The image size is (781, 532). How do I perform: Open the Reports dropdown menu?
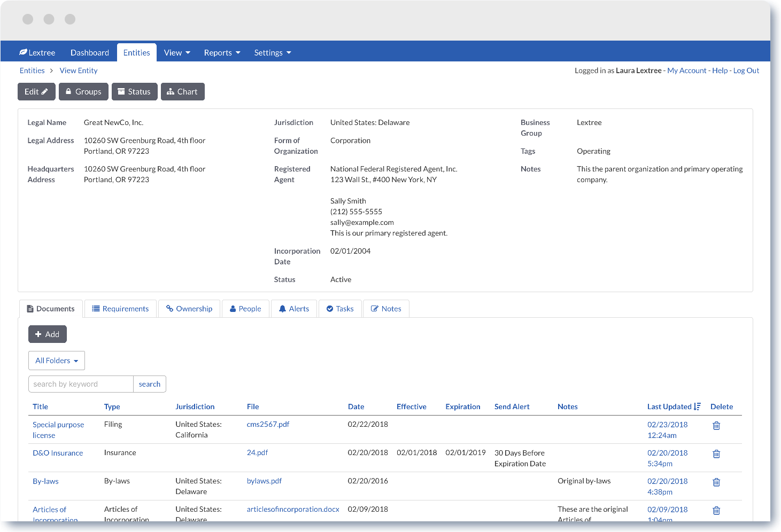coord(222,52)
